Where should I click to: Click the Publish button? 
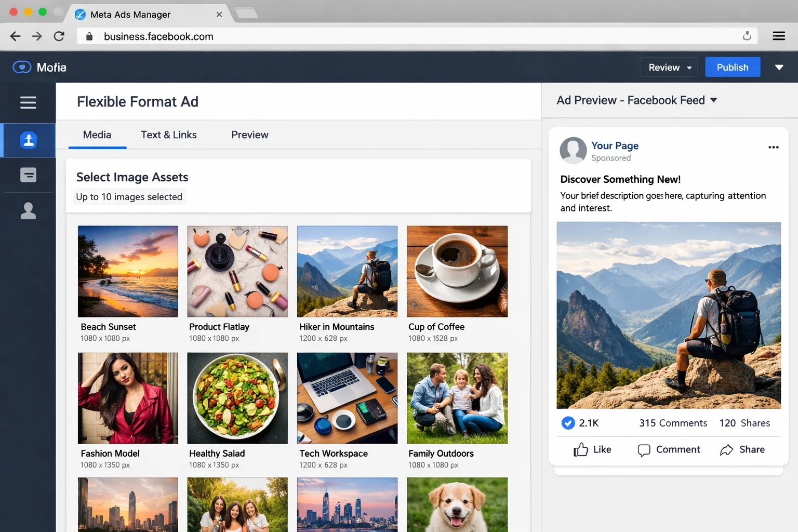(x=733, y=67)
